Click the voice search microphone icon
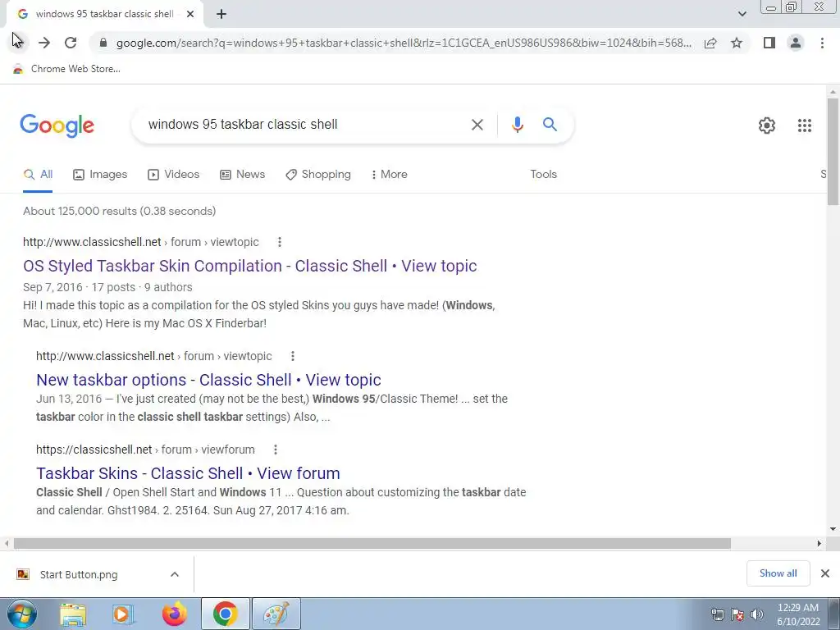The width and height of the screenshot is (840, 630). (x=517, y=125)
